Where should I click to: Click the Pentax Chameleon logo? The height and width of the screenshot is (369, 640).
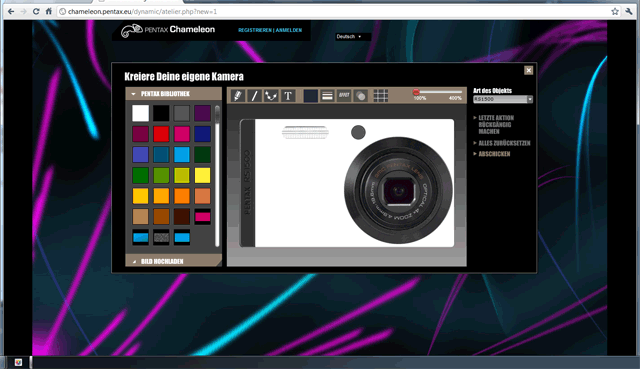tap(168, 30)
